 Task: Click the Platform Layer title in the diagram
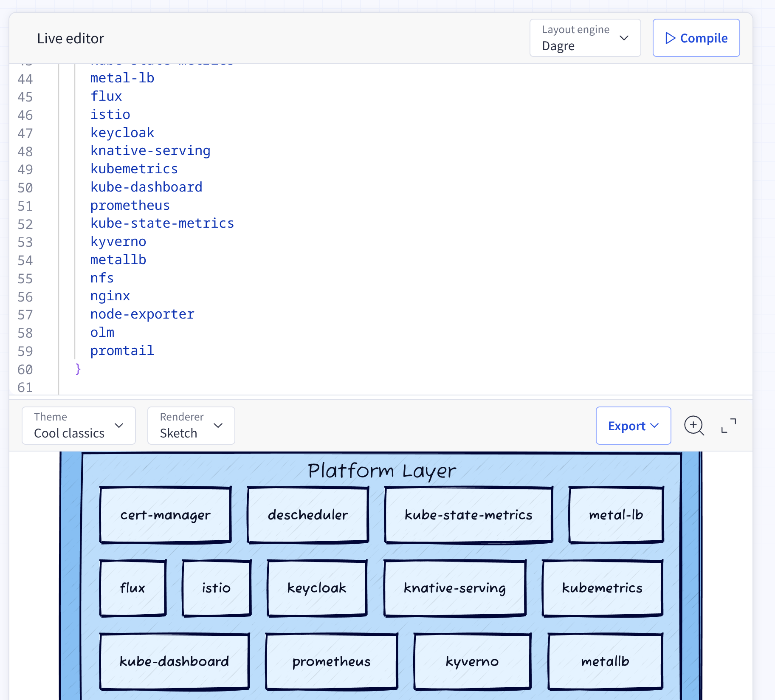382,470
